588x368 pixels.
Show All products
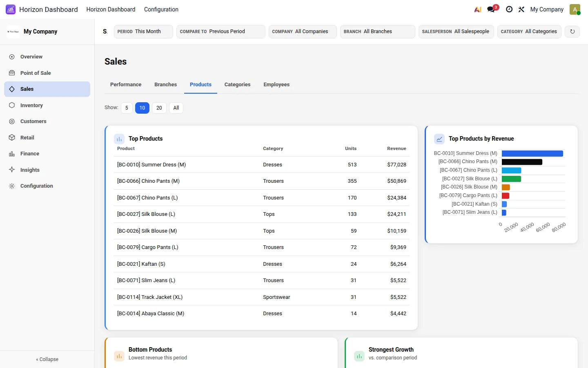(x=176, y=108)
